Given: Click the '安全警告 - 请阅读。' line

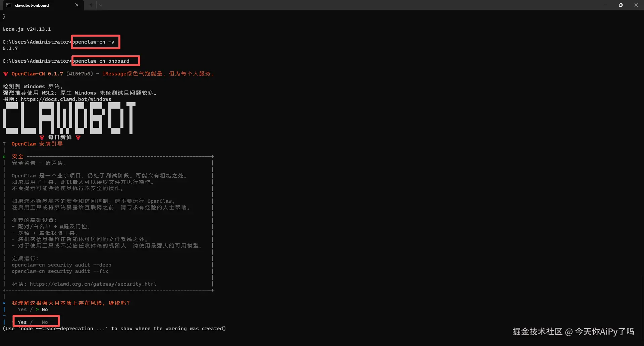Looking at the screenshot, I should [x=39, y=163].
